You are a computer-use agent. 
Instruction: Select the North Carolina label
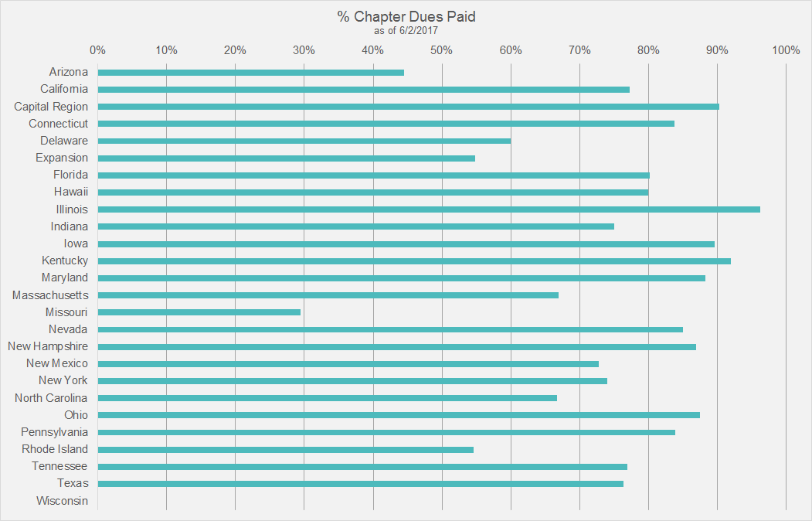(51, 398)
